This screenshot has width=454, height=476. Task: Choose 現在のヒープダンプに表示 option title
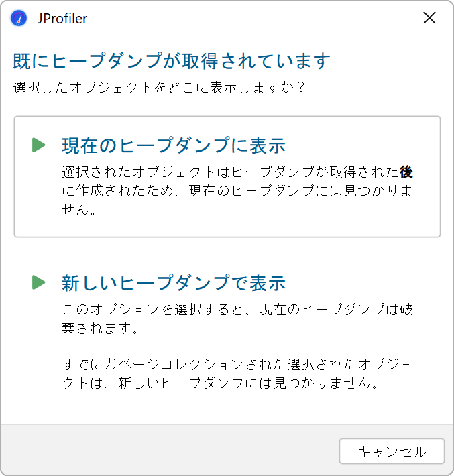click(174, 145)
